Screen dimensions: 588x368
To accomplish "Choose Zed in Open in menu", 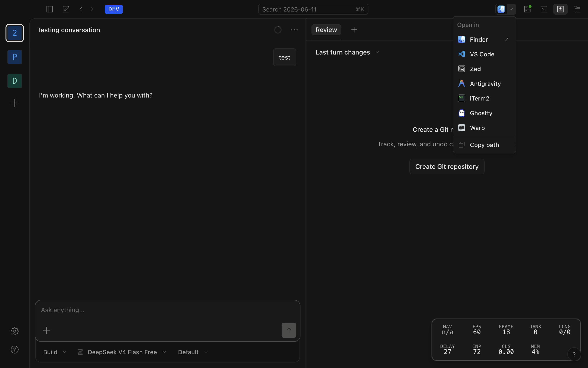I will (x=484, y=69).
